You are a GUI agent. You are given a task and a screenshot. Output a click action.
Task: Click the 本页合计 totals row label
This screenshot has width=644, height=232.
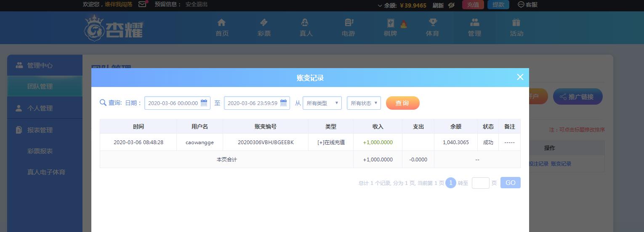pyautogui.click(x=226, y=160)
